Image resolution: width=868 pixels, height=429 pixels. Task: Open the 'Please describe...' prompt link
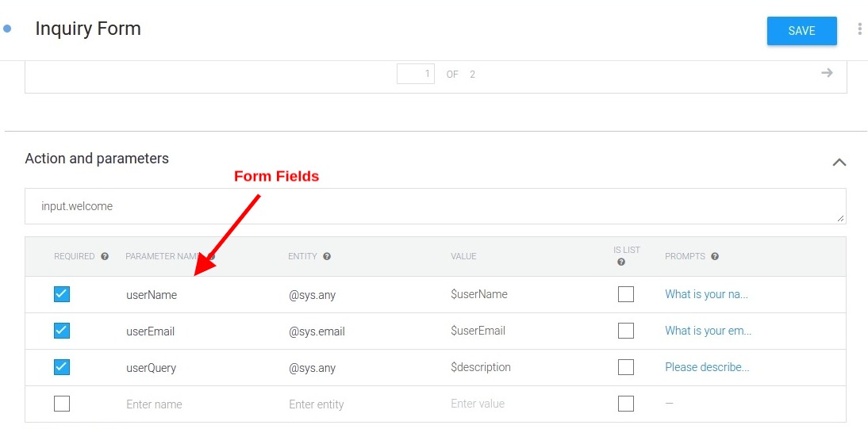coord(707,368)
